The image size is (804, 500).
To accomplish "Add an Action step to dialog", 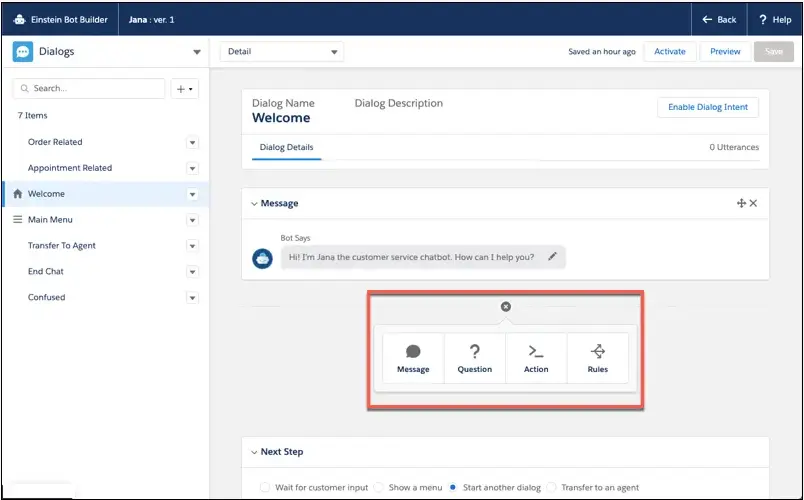I will 536,358.
